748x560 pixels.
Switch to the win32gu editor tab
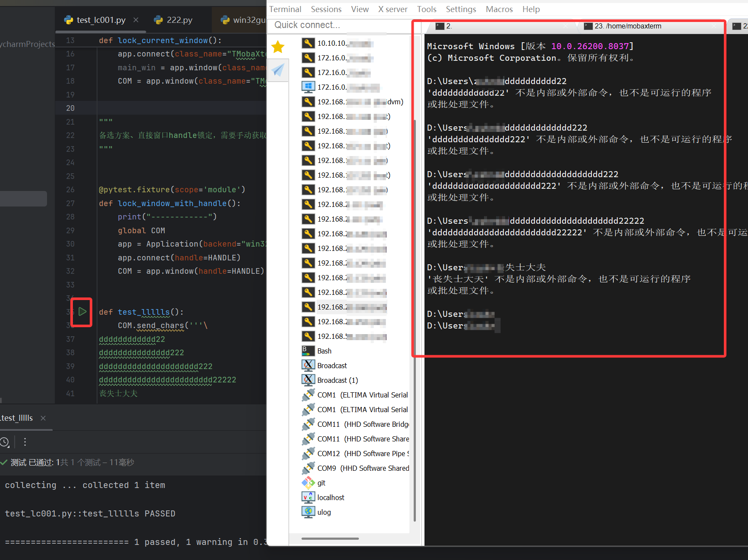(243, 20)
